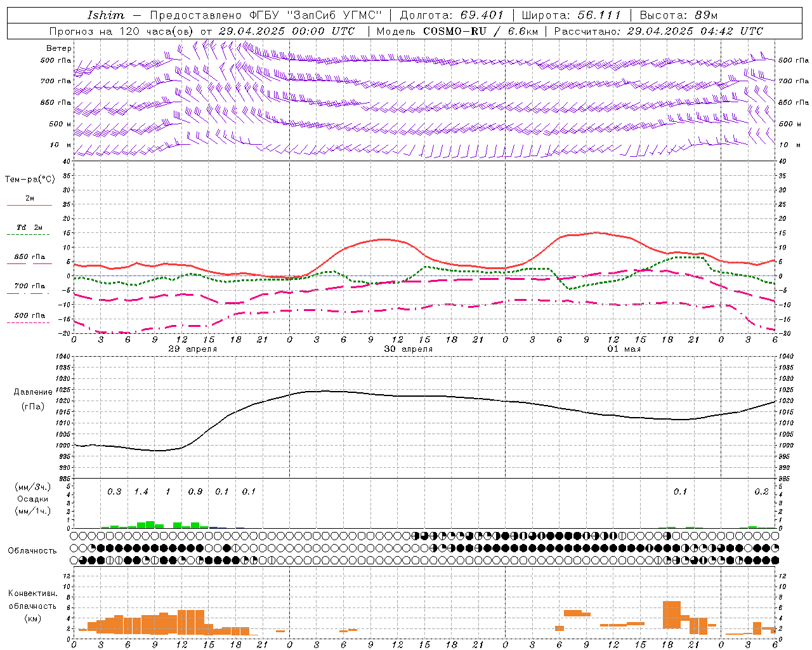Click the "850 гПа" temperature legend entry
The height and width of the screenshot is (650, 812).
(30, 257)
